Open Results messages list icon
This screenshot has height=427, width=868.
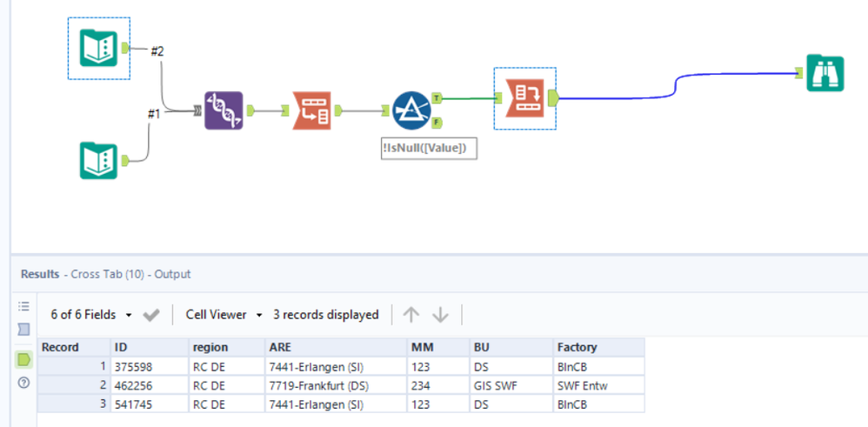(x=23, y=306)
